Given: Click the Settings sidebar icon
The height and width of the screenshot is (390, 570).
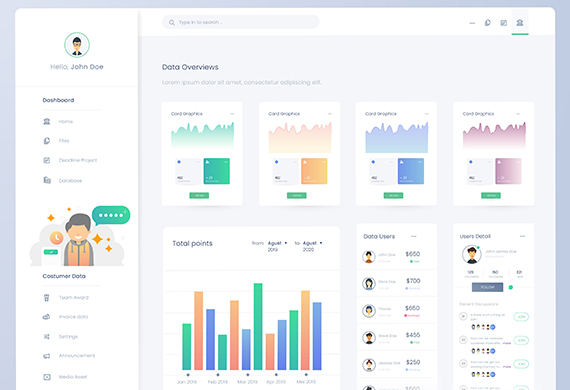Looking at the screenshot, I should click(x=47, y=337).
